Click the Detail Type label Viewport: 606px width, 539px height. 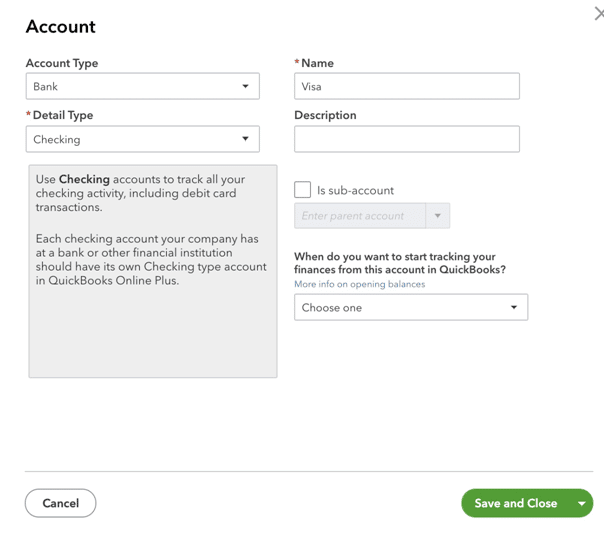click(63, 115)
